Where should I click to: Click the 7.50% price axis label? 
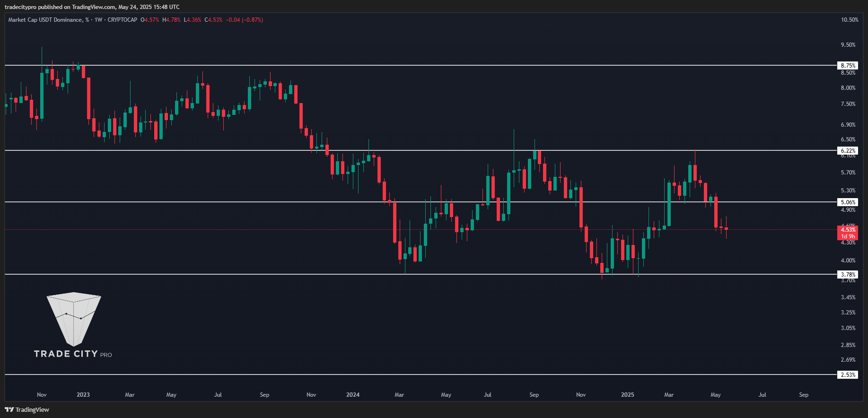[848, 104]
